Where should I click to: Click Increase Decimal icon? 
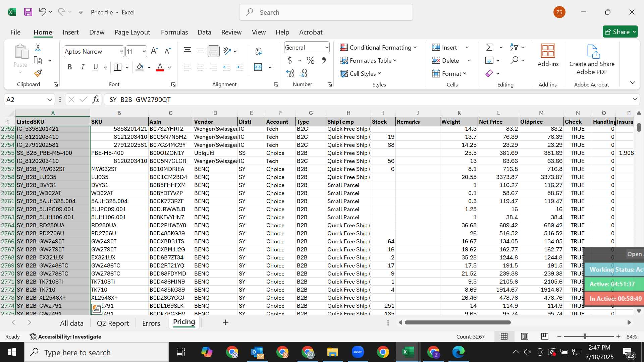coord(290,73)
